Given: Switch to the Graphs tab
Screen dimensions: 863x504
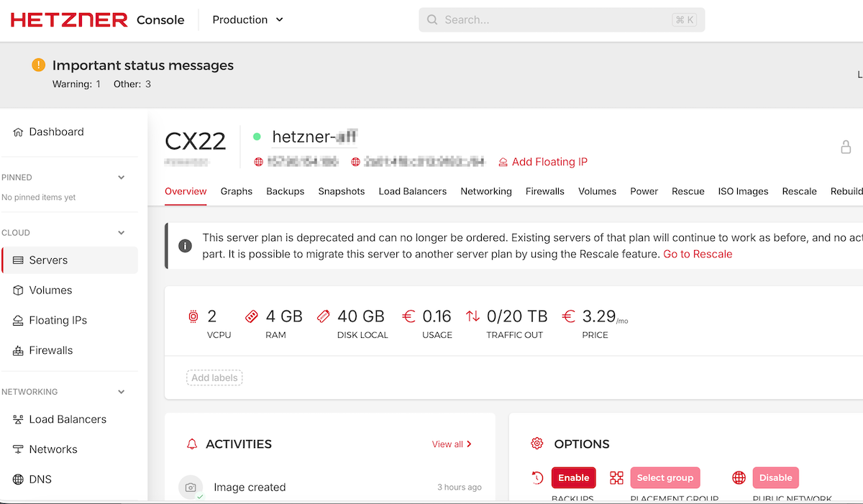Looking at the screenshot, I should coord(237,191).
